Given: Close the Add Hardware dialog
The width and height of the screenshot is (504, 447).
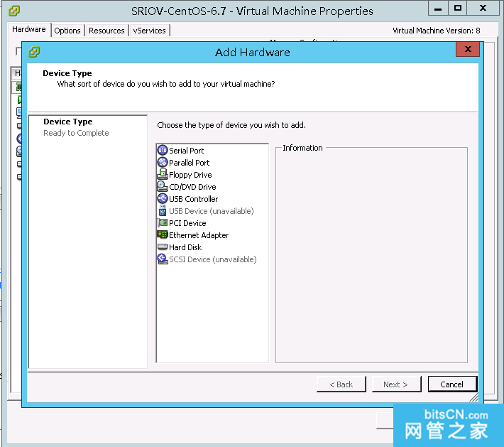Looking at the screenshot, I should click(468, 49).
